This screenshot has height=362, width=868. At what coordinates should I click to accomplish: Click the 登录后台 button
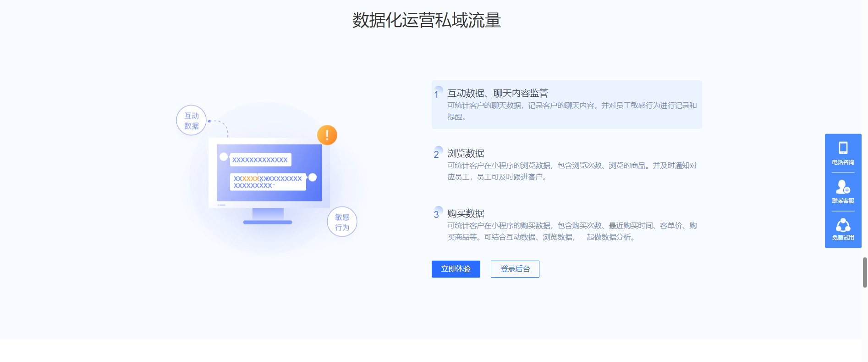click(x=515, y=269)
